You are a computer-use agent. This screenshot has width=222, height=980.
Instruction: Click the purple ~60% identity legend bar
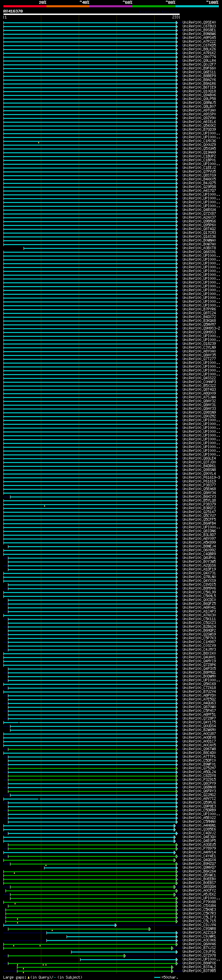111,7
